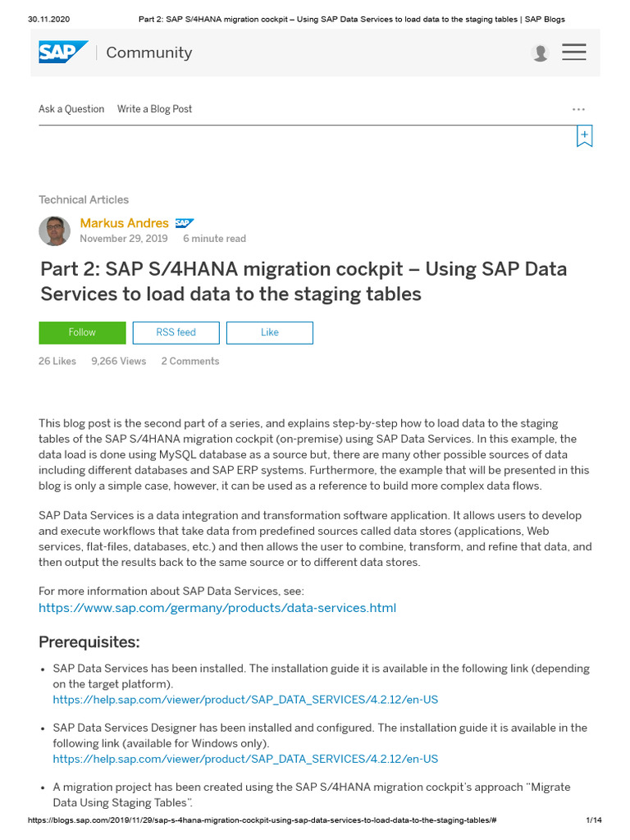This screenshot has height=840, width=630.
Task: Bookmark this blog post
Action: pyautogui.click(x=584, y=136)
